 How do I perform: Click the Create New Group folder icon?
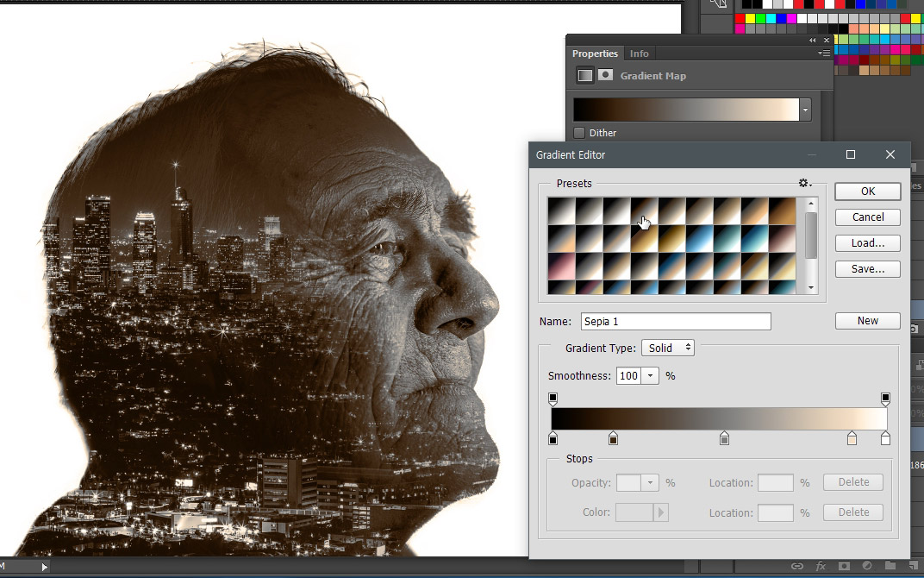click(890, 566)
